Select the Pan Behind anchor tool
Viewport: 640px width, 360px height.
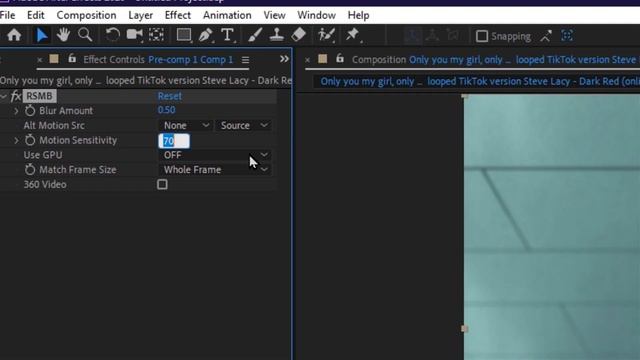point(156,35)
